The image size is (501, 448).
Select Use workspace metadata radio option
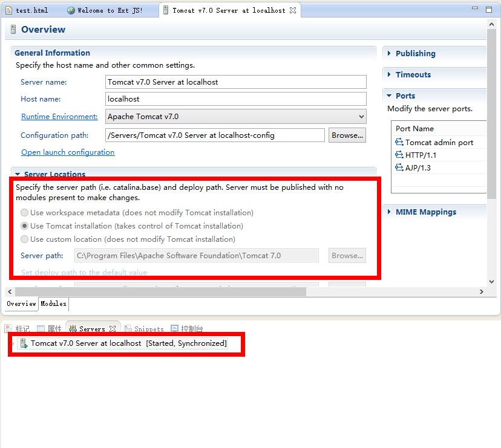(x=24, y=212)
